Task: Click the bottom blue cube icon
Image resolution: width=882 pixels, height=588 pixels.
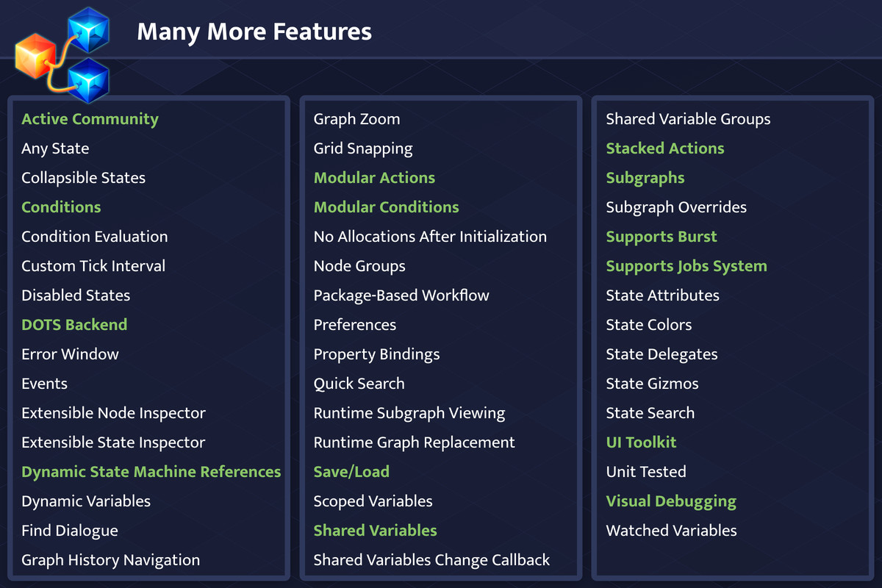Action: 89,81
